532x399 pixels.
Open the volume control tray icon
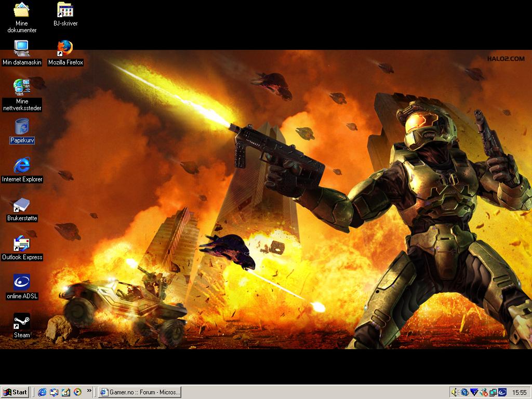pos(455,392)
